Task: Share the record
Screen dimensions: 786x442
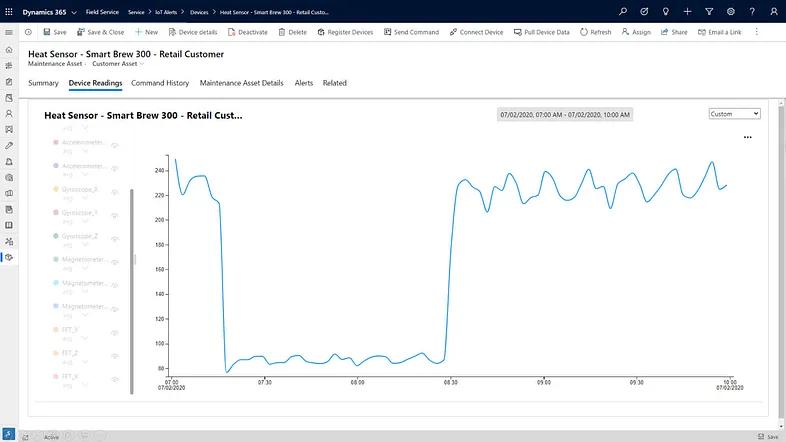Action: 674,32
